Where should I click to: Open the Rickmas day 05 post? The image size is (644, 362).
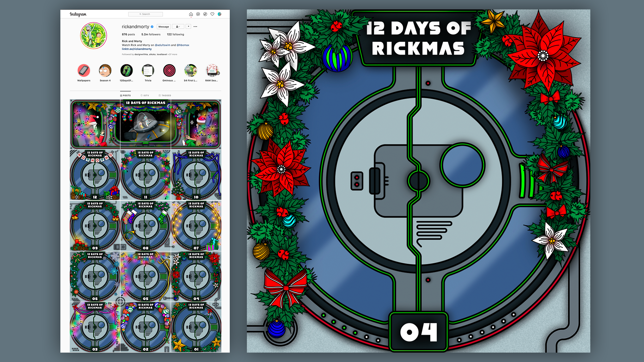(x=146, y=277)
